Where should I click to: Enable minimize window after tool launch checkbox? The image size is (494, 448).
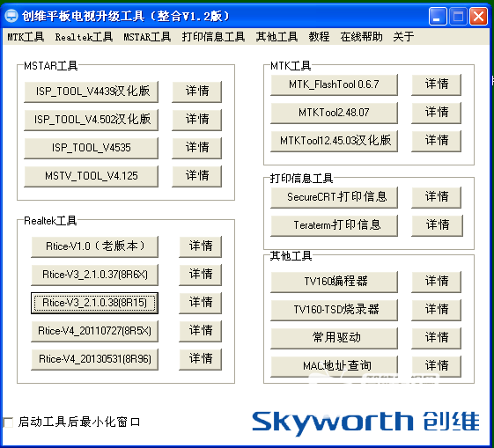point(8,422)
